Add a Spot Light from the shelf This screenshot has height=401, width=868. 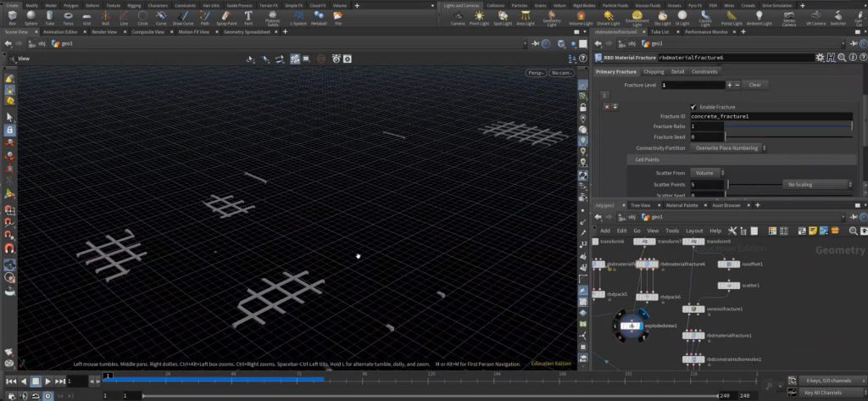coord(503,18)
